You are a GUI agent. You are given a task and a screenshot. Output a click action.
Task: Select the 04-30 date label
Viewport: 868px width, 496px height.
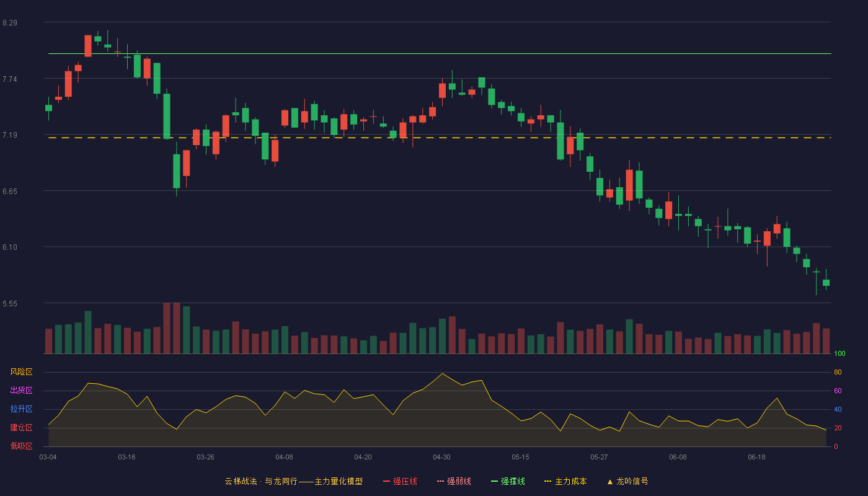point(441,457)
